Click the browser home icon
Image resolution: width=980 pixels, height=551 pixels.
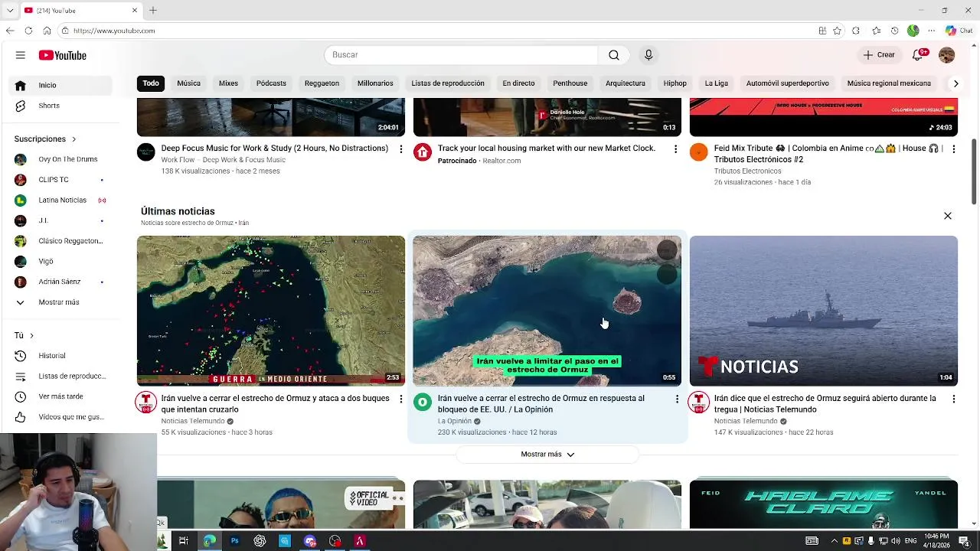click(47, 31)
